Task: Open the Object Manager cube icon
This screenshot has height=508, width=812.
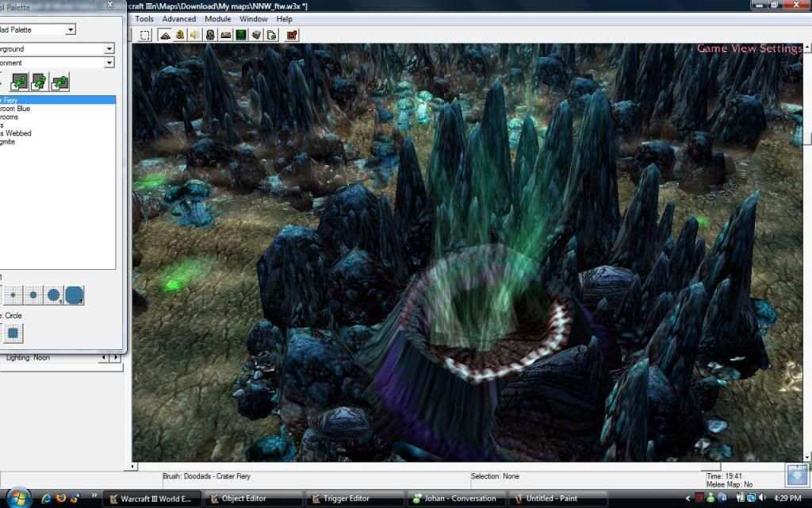Action: [x=256, y=35]
